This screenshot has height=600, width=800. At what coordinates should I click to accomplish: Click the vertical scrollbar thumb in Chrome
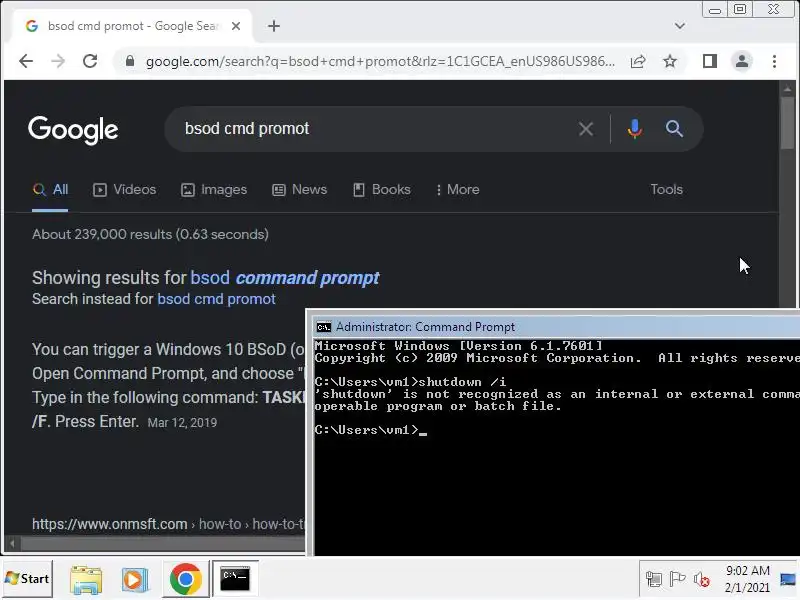pos(787,123)
